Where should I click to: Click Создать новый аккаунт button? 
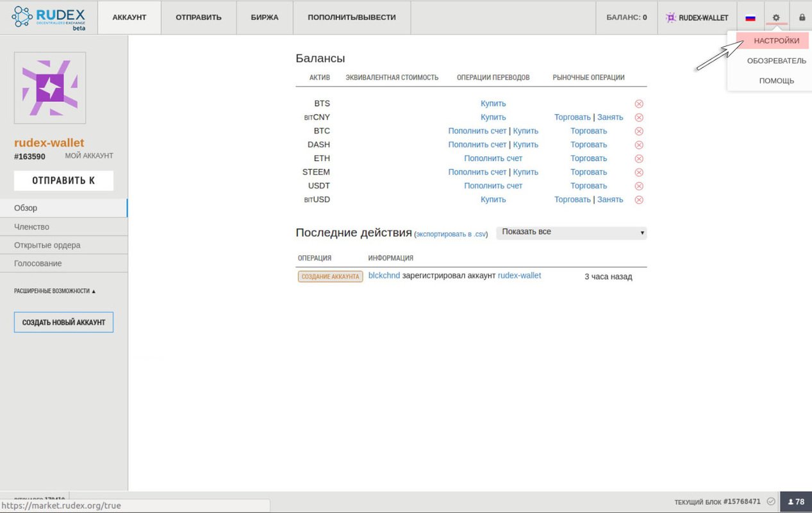tap(63, 322)
